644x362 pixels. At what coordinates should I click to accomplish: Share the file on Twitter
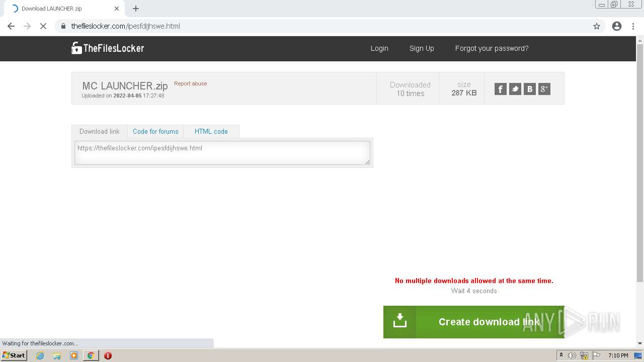click(515, 89)
